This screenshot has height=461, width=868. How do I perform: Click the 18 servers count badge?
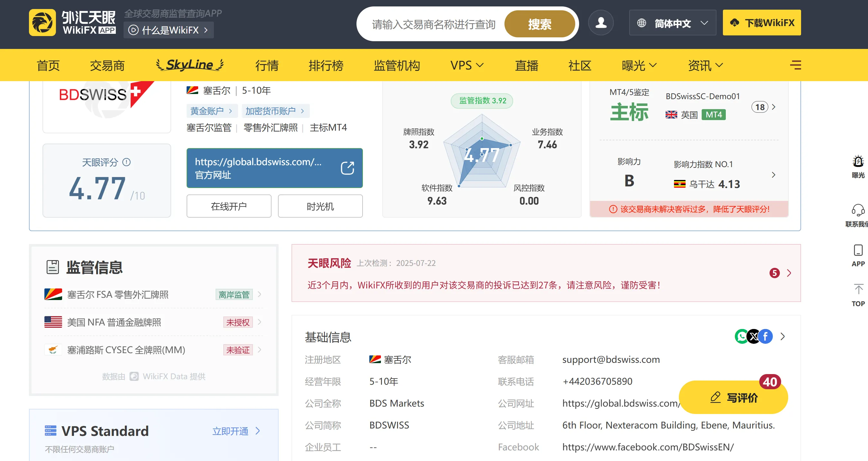(760, 107)
